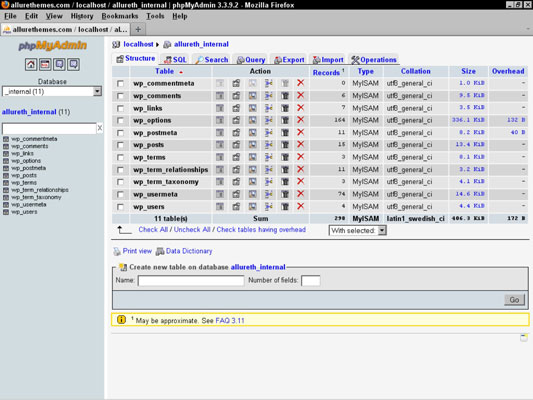Clear the sidebar table filter X
This screenshot has width=533, height=400.
100,128
